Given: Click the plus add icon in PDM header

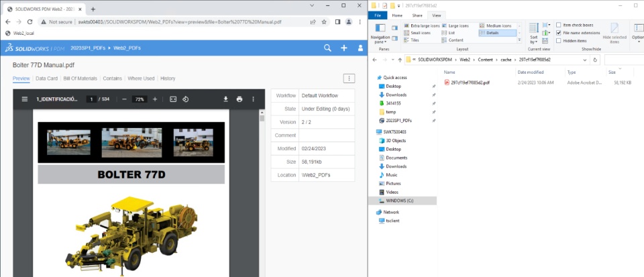Looking at the screenshot, I should tap(343, 48).
